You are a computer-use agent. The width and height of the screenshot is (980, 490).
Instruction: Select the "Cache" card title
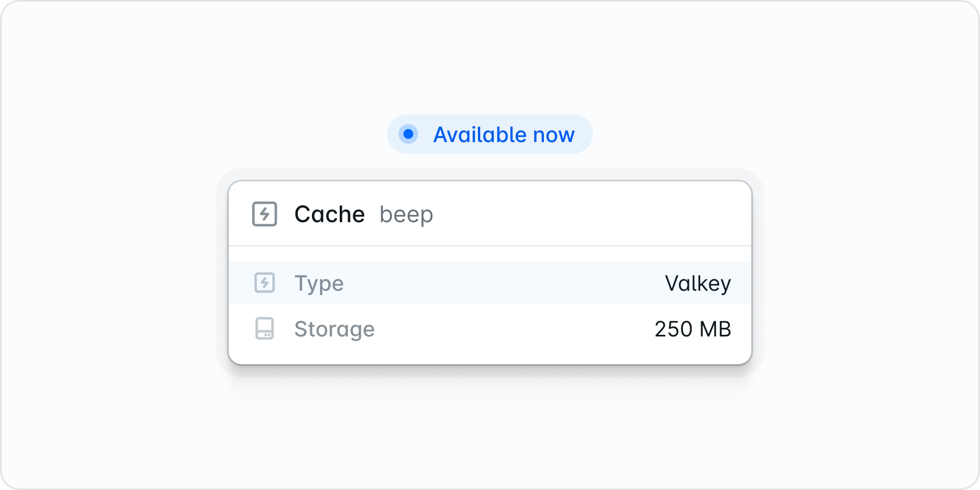coord(329,214)
